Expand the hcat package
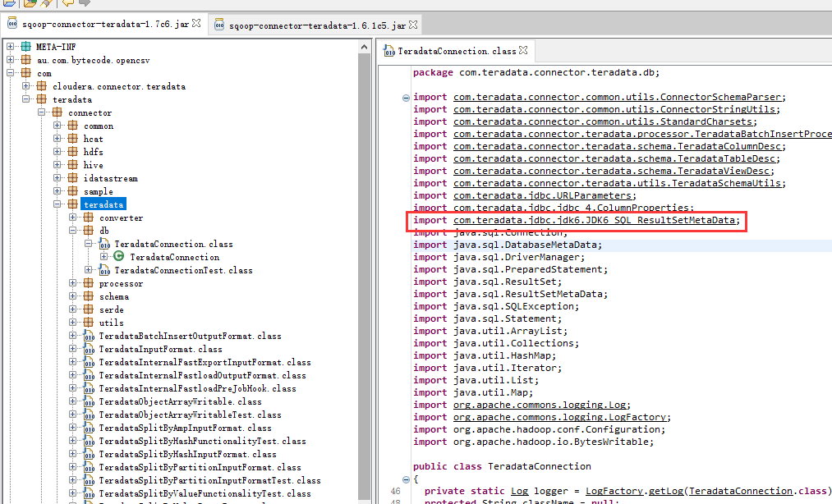 pos(57,139)
